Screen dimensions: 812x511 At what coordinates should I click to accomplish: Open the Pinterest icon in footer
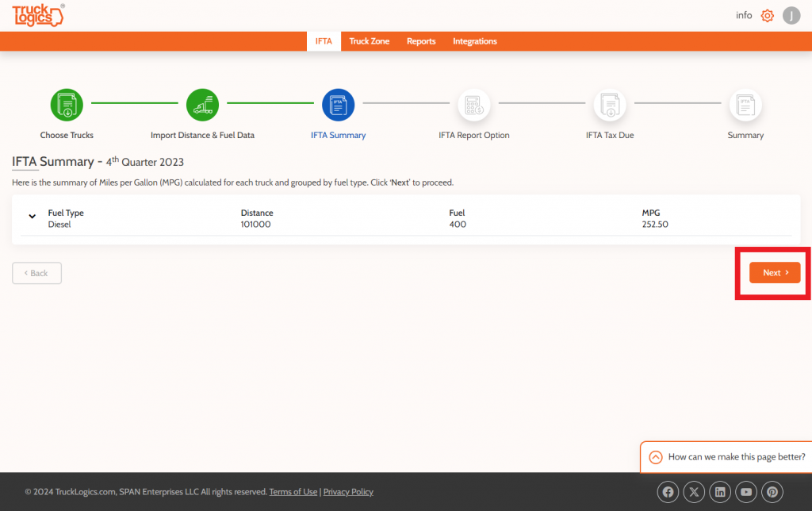click(772, 492)
